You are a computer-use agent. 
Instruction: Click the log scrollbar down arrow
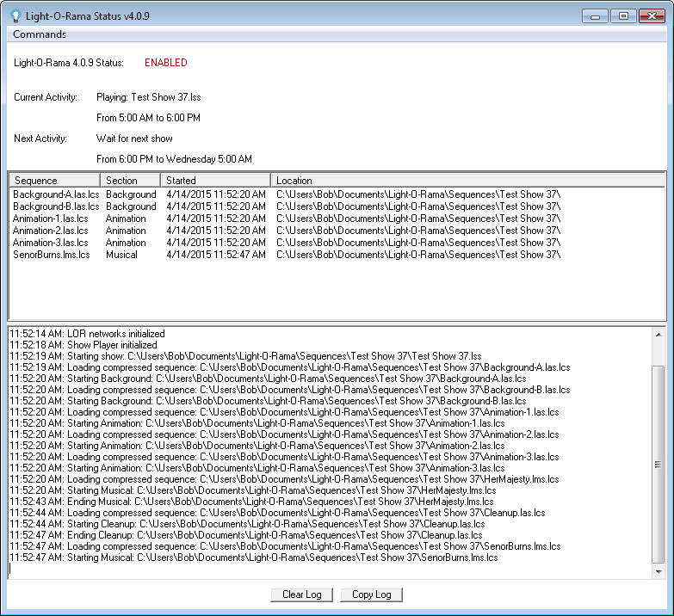[x=659, y=571]
